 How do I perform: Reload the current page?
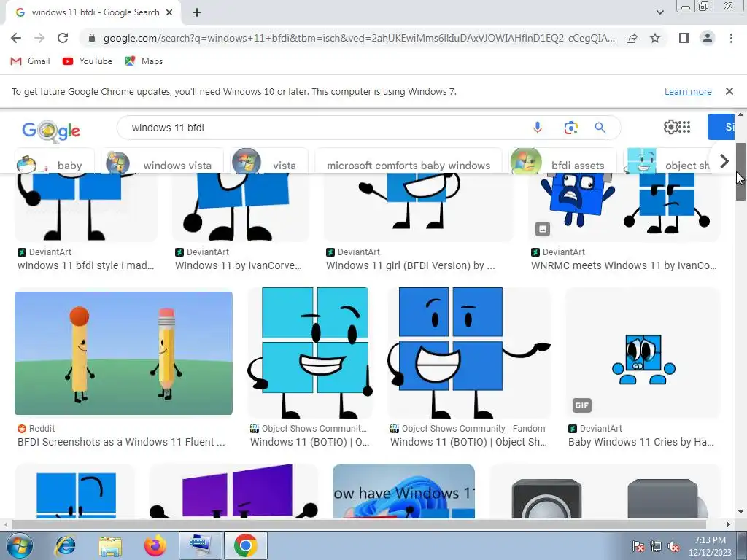click(63, 38)
